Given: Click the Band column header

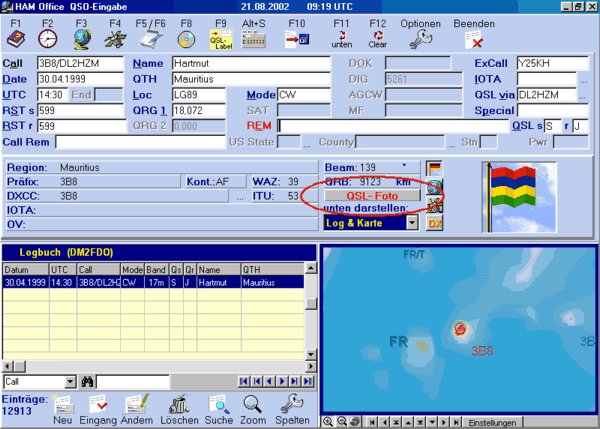Looking at the screenshot, I should pos(157,269).
